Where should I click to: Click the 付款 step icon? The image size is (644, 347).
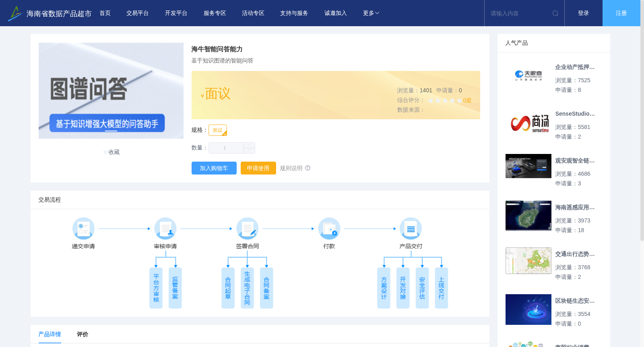[x=329, y=229]
